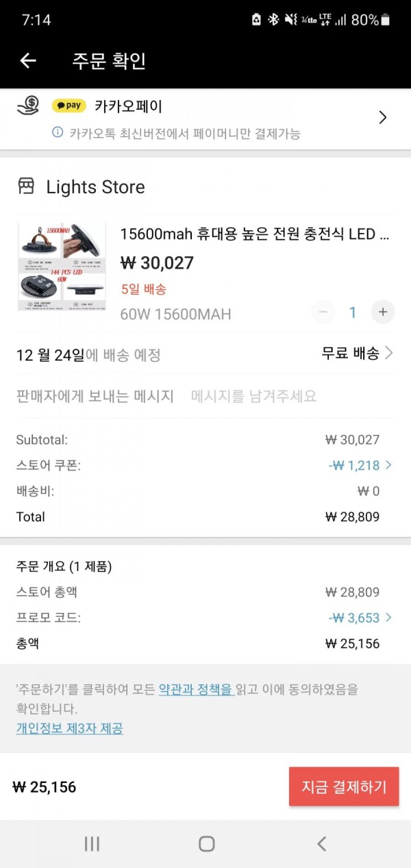Tap the Android home button

click(x=206, y=843)
